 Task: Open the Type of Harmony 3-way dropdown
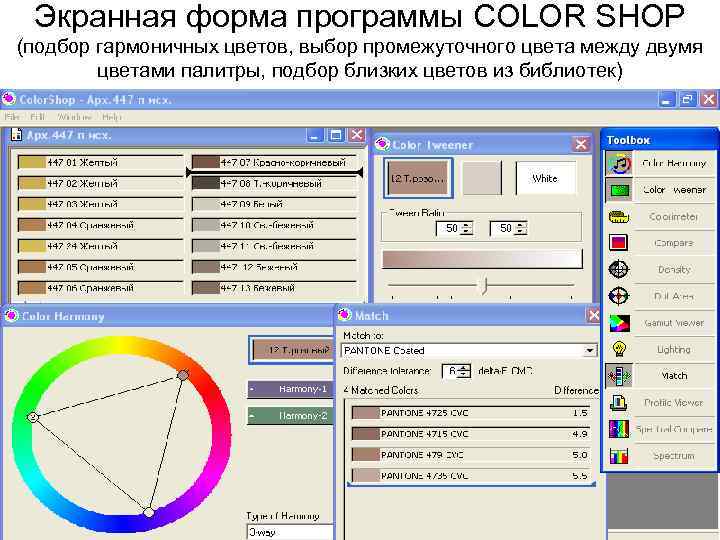point(290,532)
